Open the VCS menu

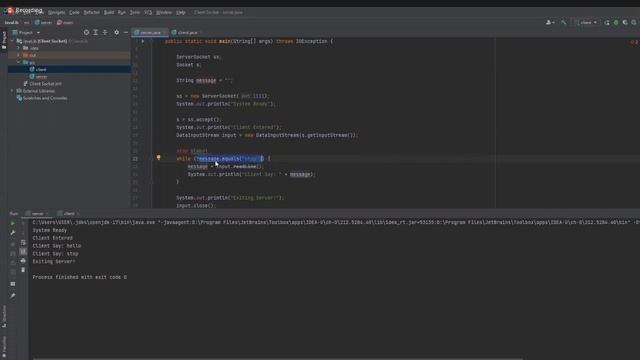coord(148,13)
